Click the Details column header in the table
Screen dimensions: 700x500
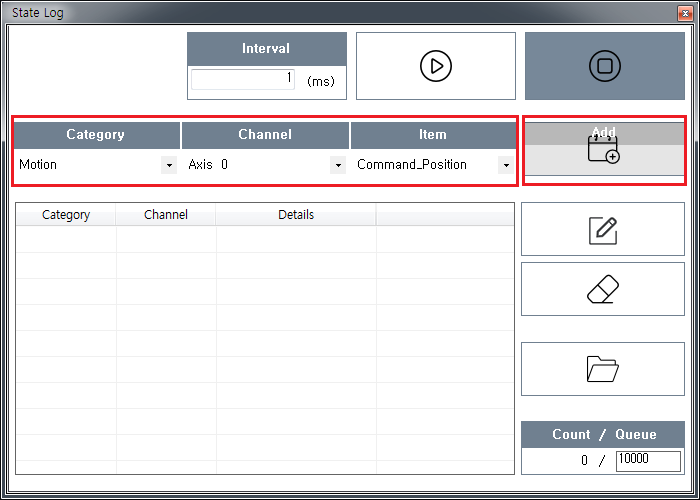click(x=296, y=215)
